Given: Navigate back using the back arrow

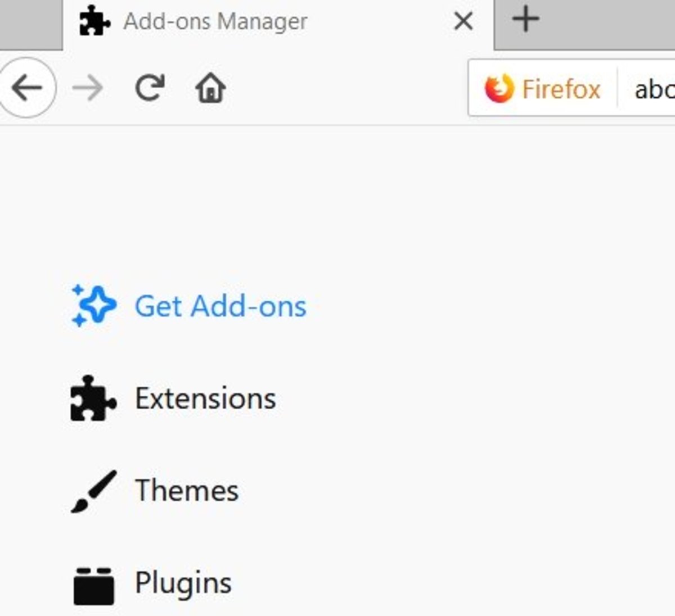Looking at the screenshot, I should point(26,87).
